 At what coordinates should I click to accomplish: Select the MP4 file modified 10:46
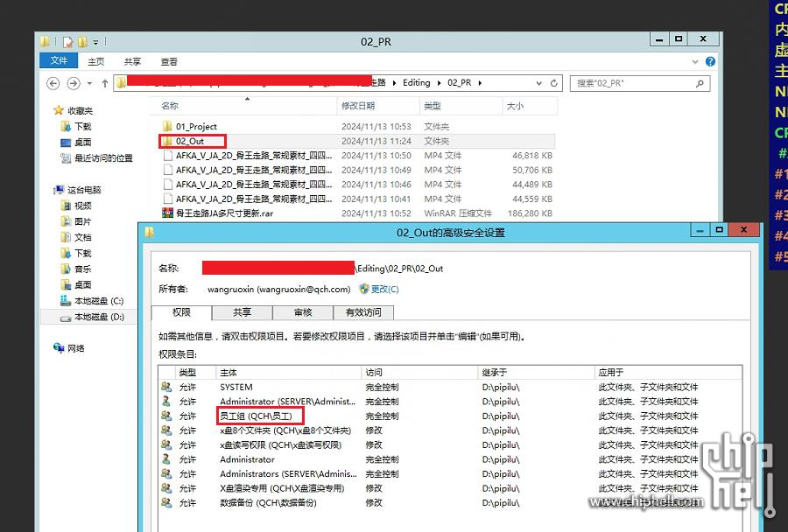(x=357, y=185)
